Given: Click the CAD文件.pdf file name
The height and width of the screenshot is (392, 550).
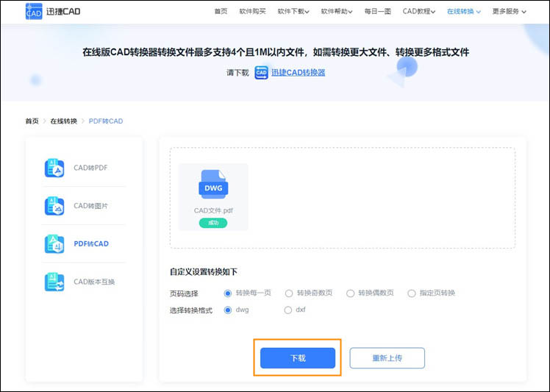Looking at the screenshot, I should click(x=213, y=210).
